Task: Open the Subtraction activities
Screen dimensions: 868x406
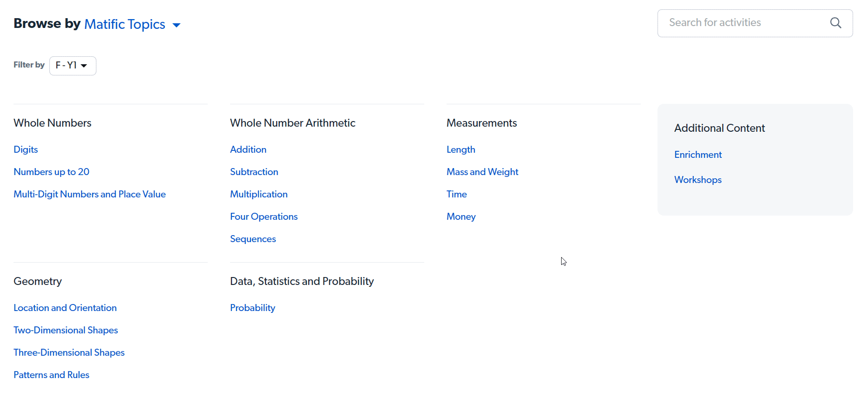Action: click(x=254, y=171)
